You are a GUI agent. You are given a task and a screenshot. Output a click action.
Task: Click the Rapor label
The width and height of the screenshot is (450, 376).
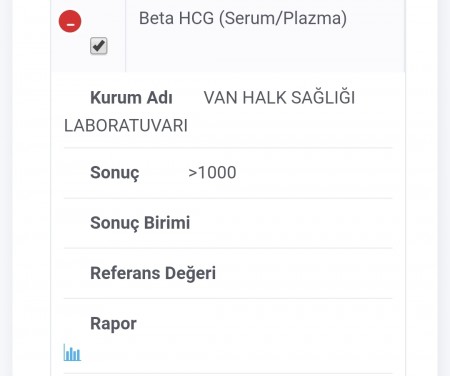(113, 324)
